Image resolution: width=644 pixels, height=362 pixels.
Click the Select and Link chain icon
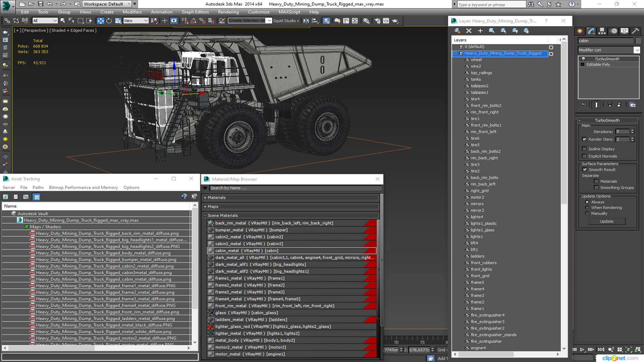[7, 21]
